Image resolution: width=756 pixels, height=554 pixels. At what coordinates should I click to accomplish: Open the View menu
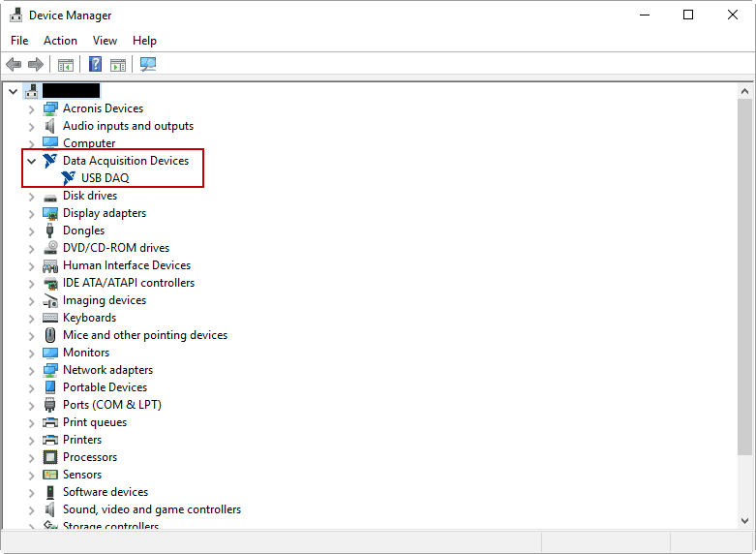tap(105, 41)
